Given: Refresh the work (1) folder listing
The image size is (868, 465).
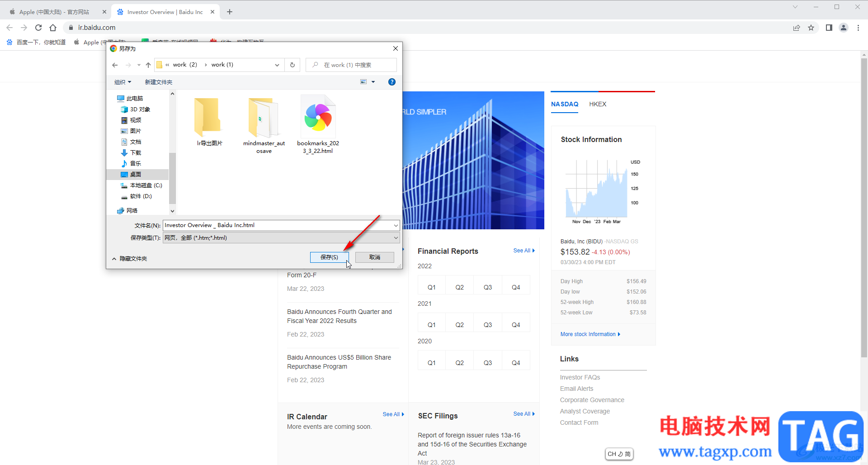Looking at the screenshot, I should pos(292,65).
